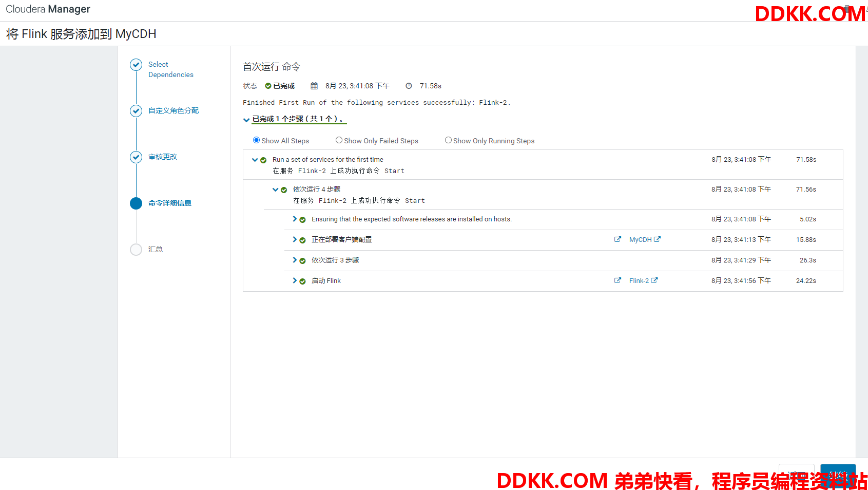This screenshot has width=868, height=490.
Task: Click 已完成 1 个步骤 (共 1 个) link
Action: click(299, 119)
